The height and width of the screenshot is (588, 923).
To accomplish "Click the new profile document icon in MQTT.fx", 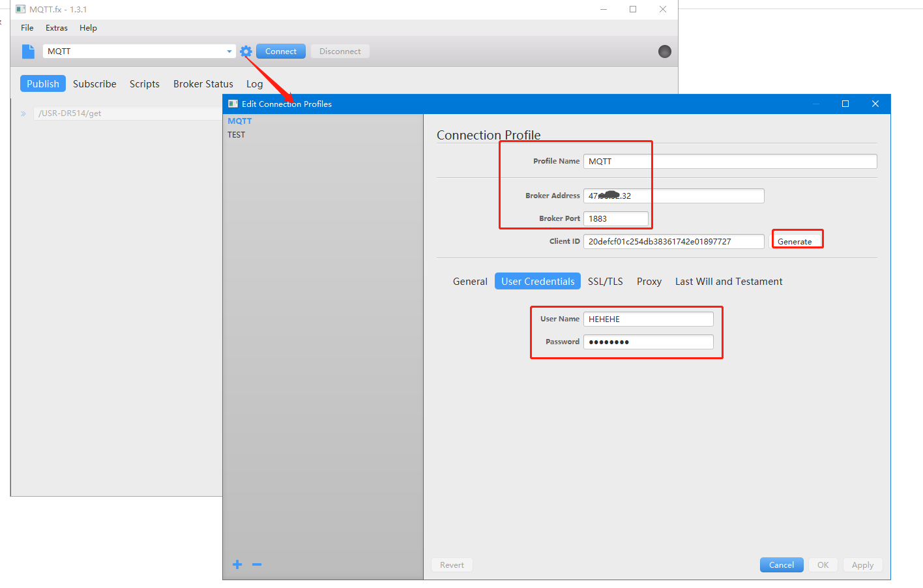I will pyautogui.click(x=28, y=51).
